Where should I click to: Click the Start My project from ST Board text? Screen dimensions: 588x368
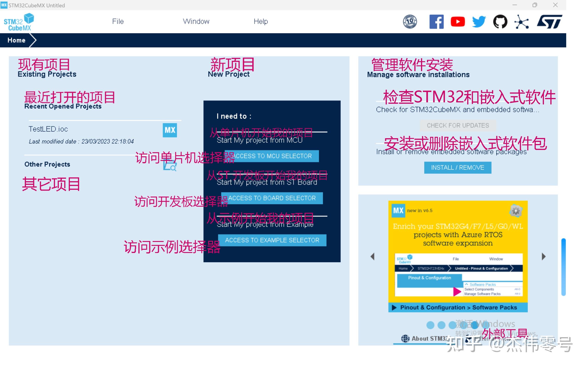267,182
